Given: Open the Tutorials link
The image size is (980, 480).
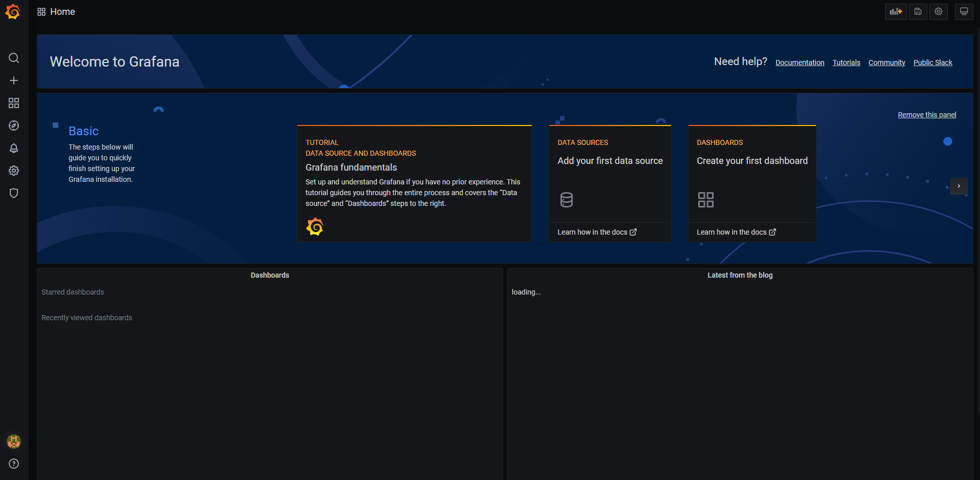Looking at the screenshot, I should pyautogui.click(x=846, y=62).
